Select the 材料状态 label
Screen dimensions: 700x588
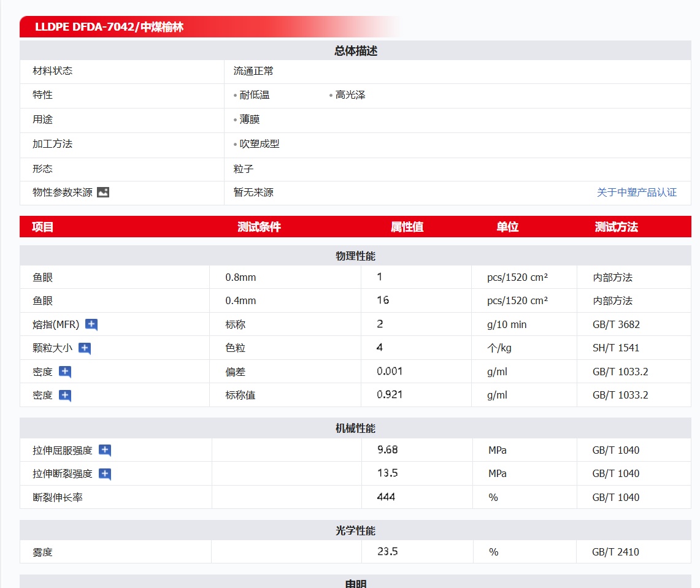coord(52,71)
